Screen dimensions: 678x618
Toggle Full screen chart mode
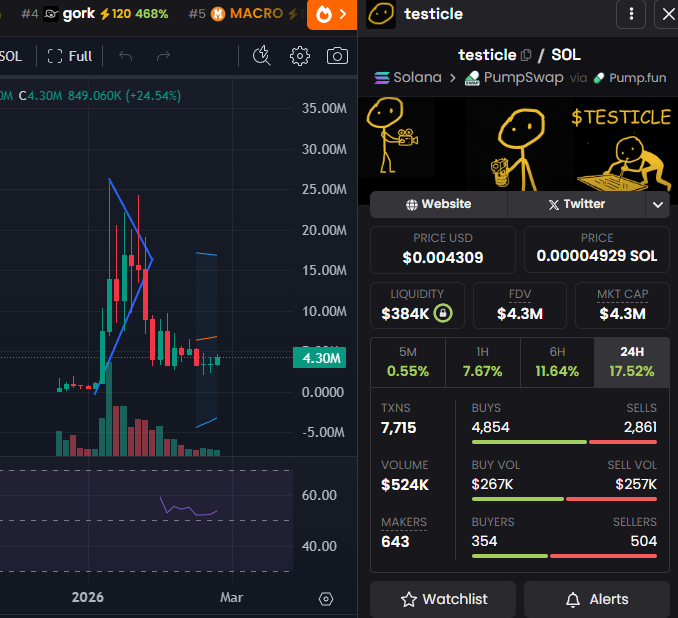[70, 56]
